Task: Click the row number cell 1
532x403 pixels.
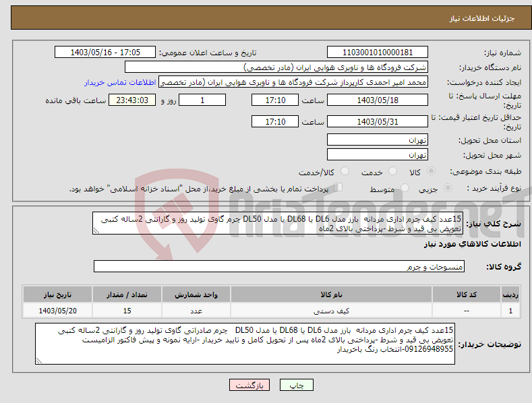Action: (x=510, y=311)
